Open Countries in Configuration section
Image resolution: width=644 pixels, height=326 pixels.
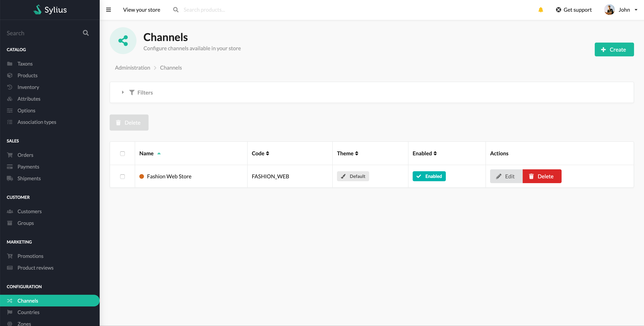[50, 312]
